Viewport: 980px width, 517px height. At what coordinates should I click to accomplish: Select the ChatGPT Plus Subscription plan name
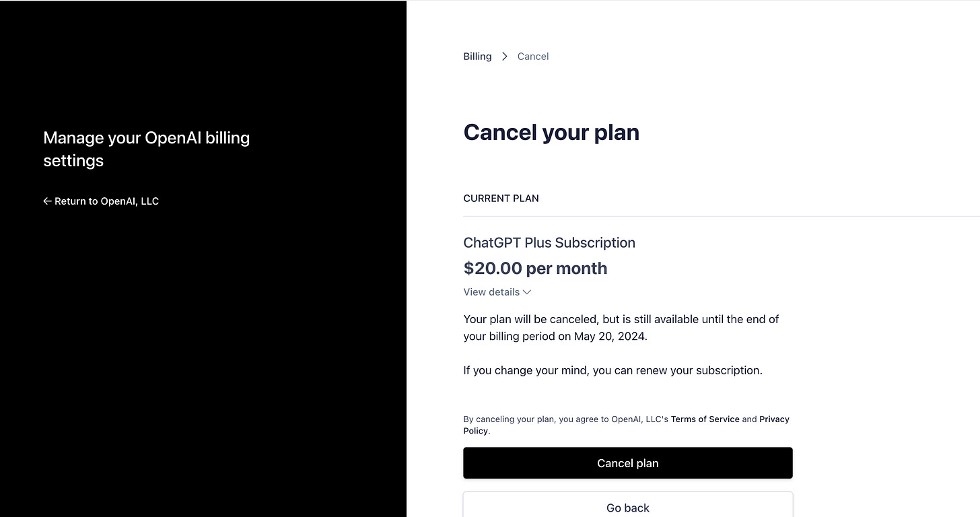pos(549,243)
